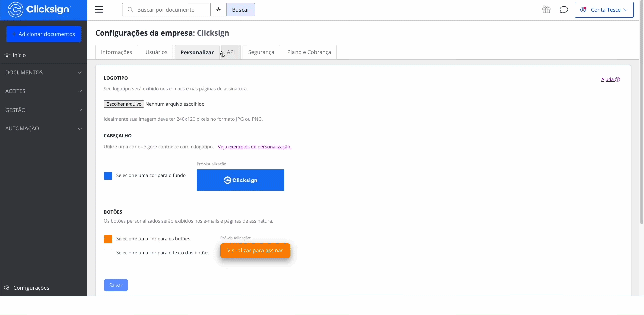The height and width of the screenshot is (315, 644).
Task: Click the Salvar button
Action: pos(116,285)
